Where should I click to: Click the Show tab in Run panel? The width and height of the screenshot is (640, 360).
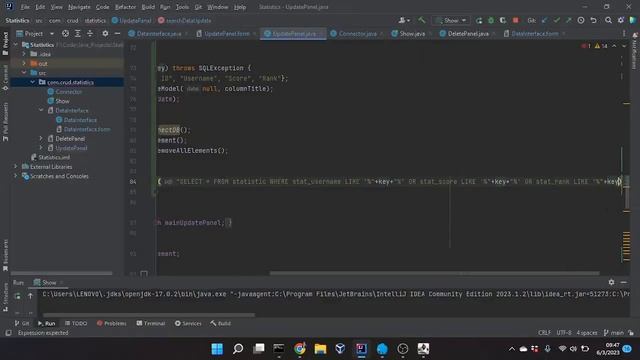[x=49, y=282]
